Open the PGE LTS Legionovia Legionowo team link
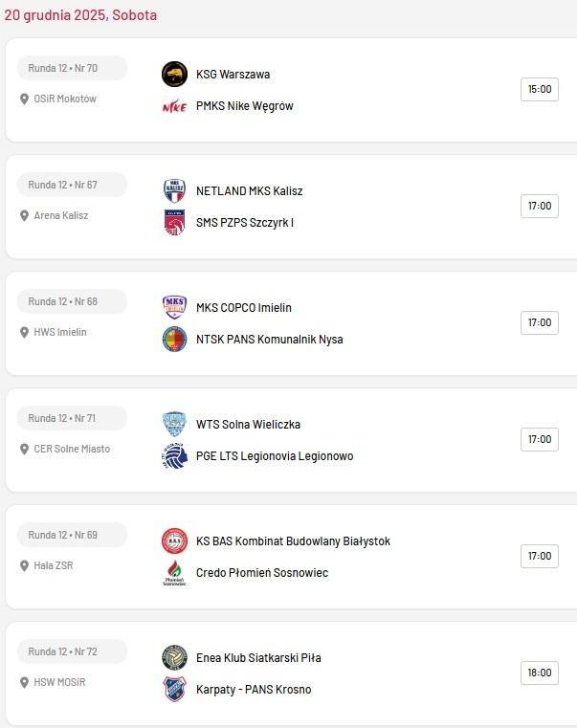This screenshot has width=577, height=728. coord(275,456)
